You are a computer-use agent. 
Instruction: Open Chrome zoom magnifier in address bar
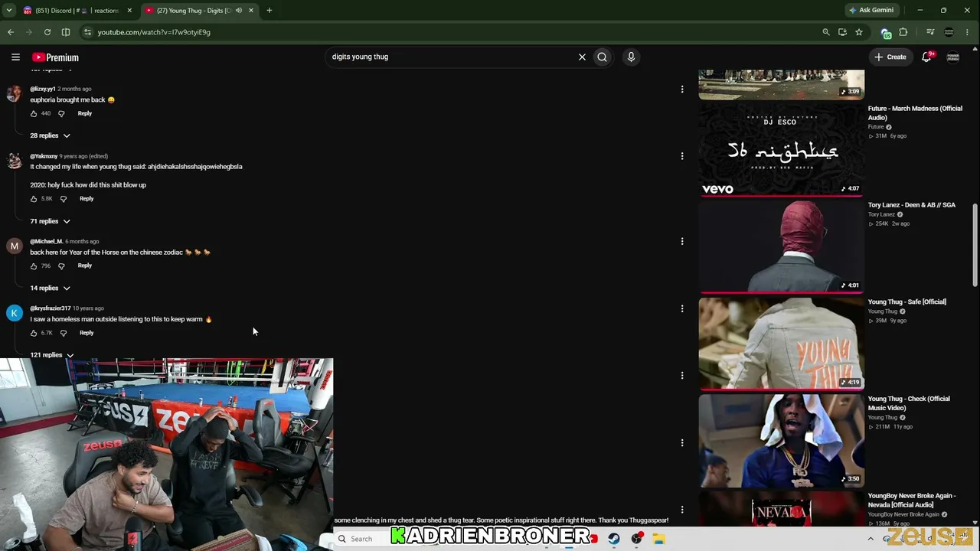click(825, 32)
